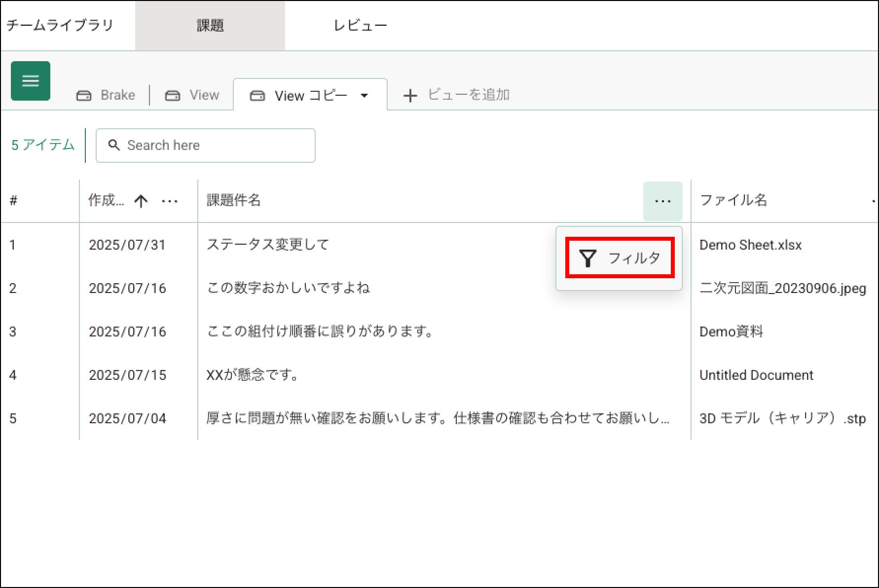Select the row XXが懸念です。

(x=254, y=375)
